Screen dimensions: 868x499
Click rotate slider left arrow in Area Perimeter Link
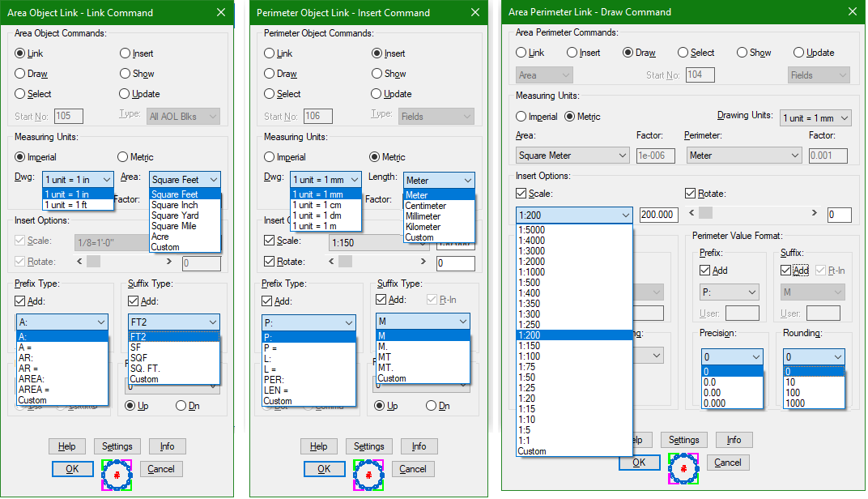pyautogui.click(x=691, y=213)
